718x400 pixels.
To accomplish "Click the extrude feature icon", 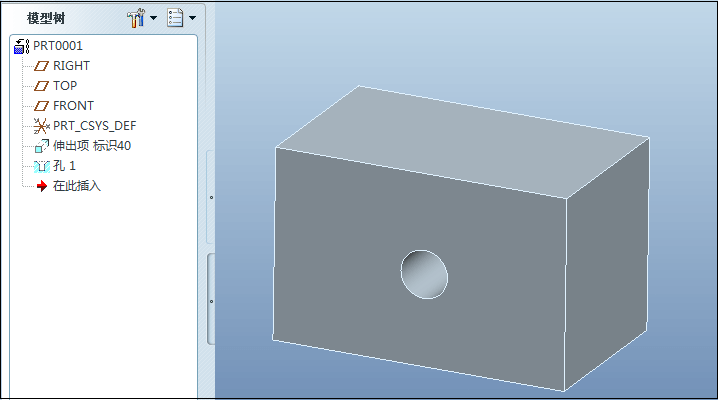I will coord(41,146).
